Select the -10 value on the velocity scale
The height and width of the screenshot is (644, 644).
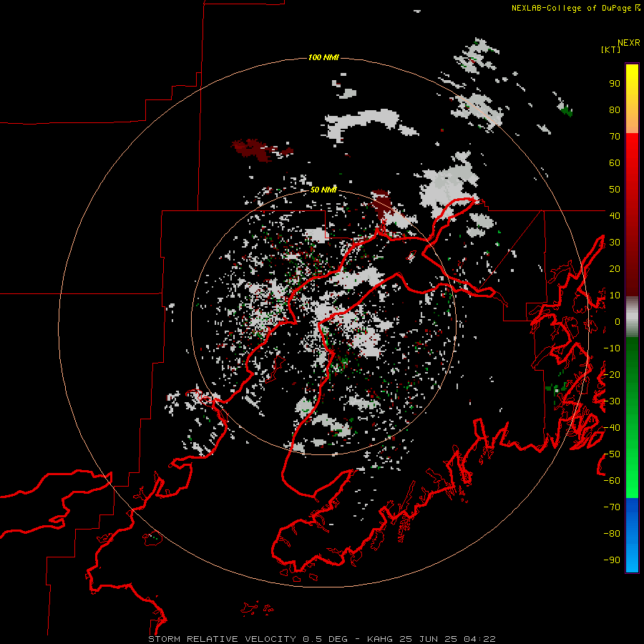(x=612, y=348)
